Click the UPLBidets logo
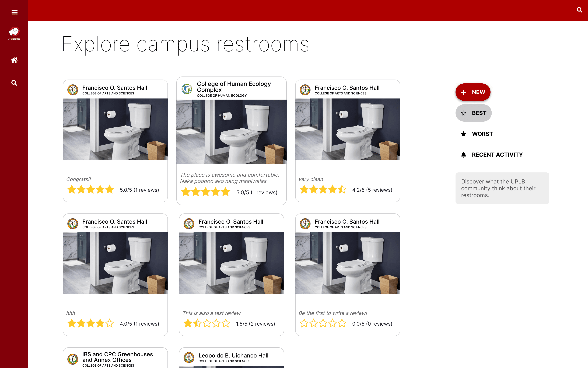Image resolution: width=588 pixels, height=368 pixels. click(14, 33)
